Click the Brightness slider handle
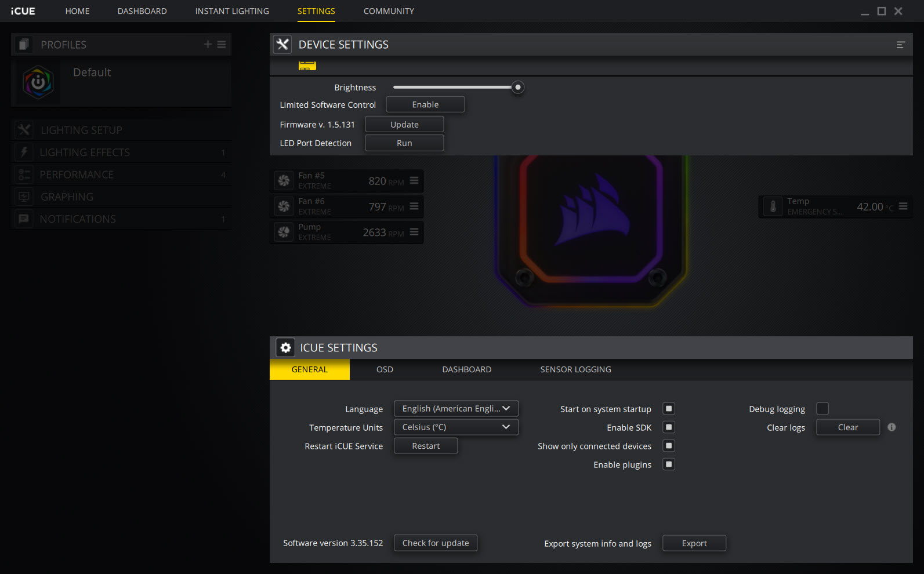 [518, 87]
